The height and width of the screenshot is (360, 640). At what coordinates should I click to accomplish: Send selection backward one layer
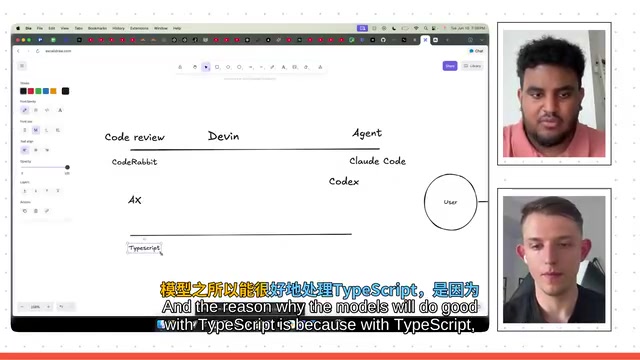(36, 191)
